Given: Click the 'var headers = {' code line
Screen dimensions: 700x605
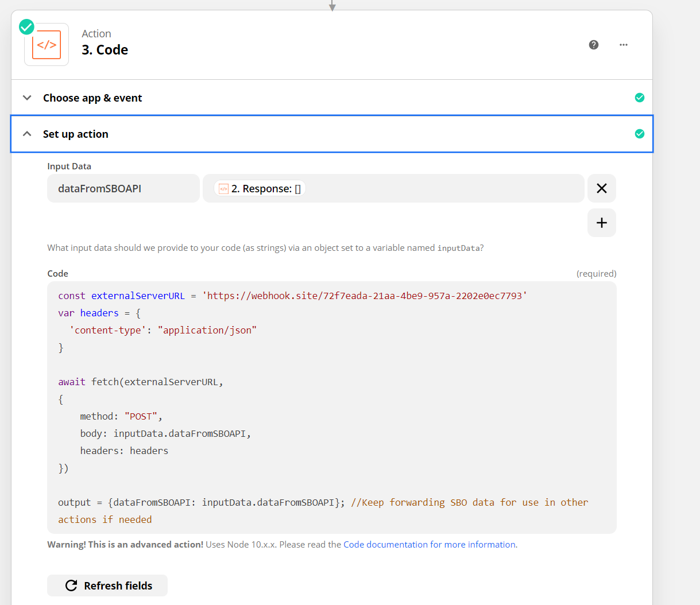Looking at the screenshot, I should [x=99, y=313].
